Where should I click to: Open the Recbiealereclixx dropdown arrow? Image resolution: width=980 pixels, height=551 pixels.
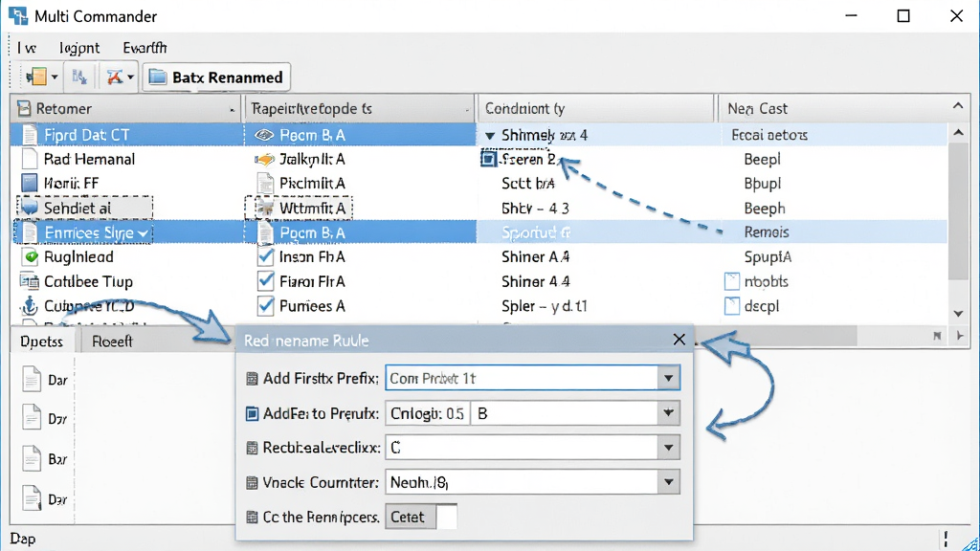(x=668, y=448)
